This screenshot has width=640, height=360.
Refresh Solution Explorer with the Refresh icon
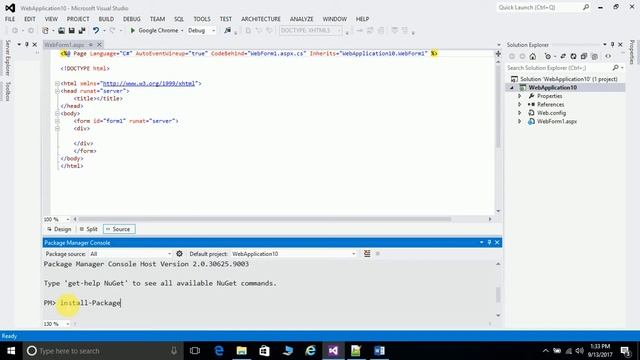pyautogui.click(x=573, y=56)
